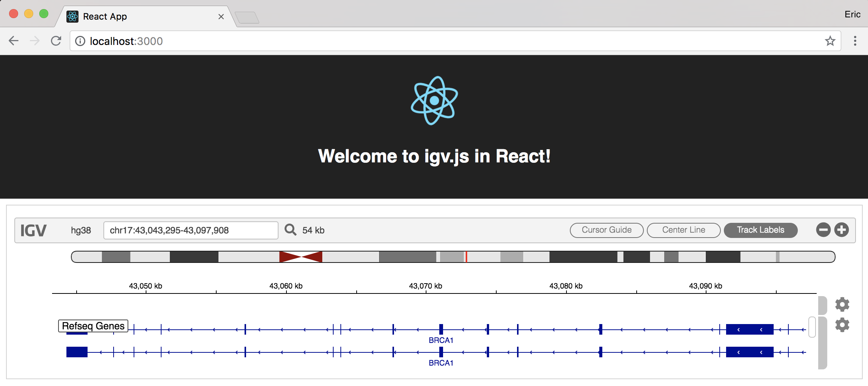
Task: View site information icon in address bar
Action: point(80,41)
